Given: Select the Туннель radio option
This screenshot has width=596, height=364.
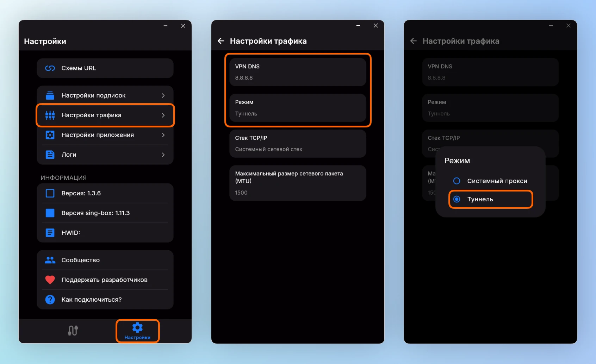Looking at the screenshot, I should pos(457,199).
